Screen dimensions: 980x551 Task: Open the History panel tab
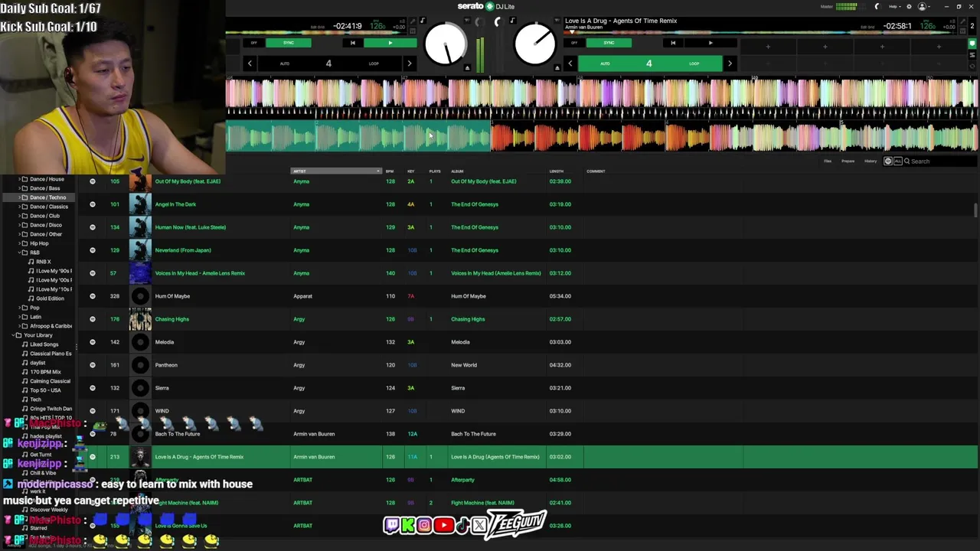coord(871,161)
